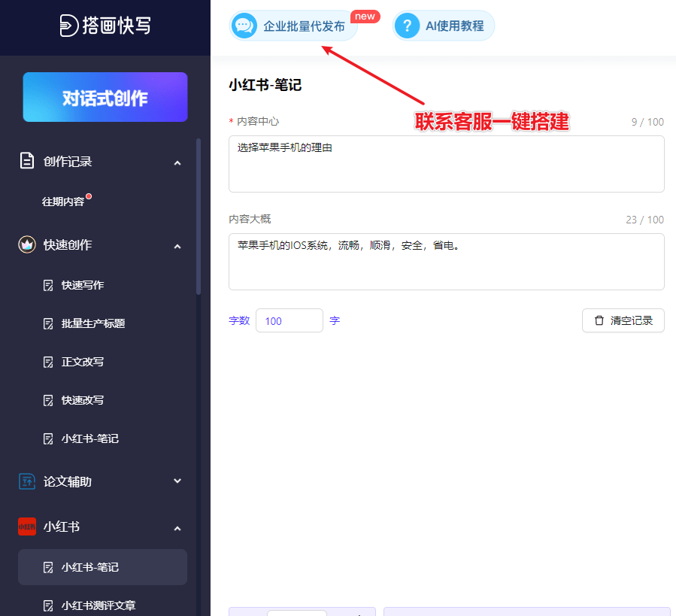Click the 23 / 100 character counter
Viewport: 676px width, 616px height.
coord(645,220)
